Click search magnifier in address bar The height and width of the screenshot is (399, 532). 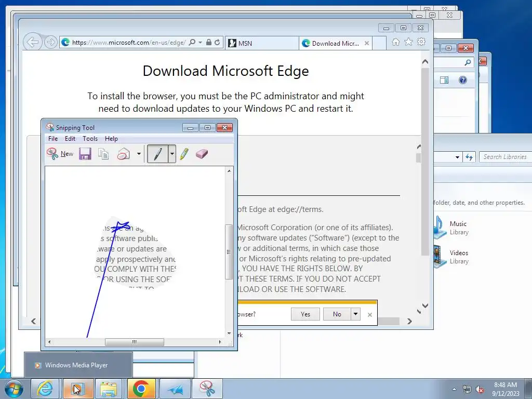pos(192,42)
